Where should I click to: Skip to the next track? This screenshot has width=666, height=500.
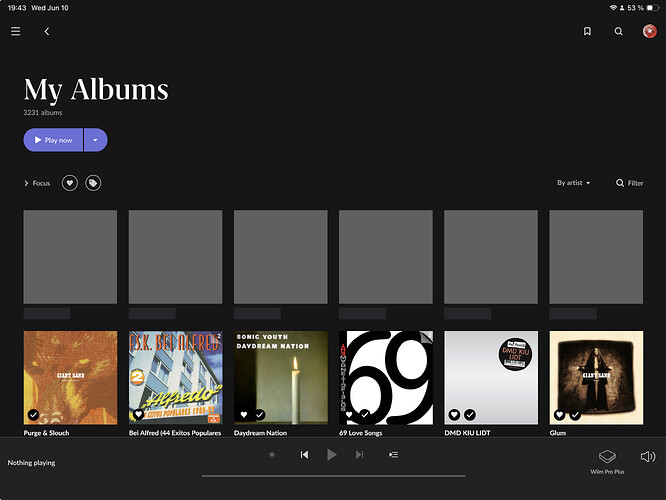click(359, 455)
